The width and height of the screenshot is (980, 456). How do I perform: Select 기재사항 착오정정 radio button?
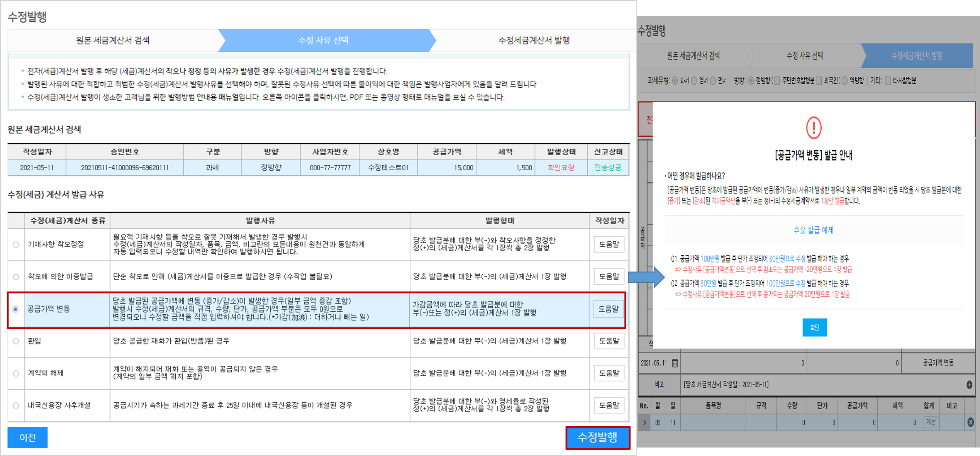click(x=16, y=244)
